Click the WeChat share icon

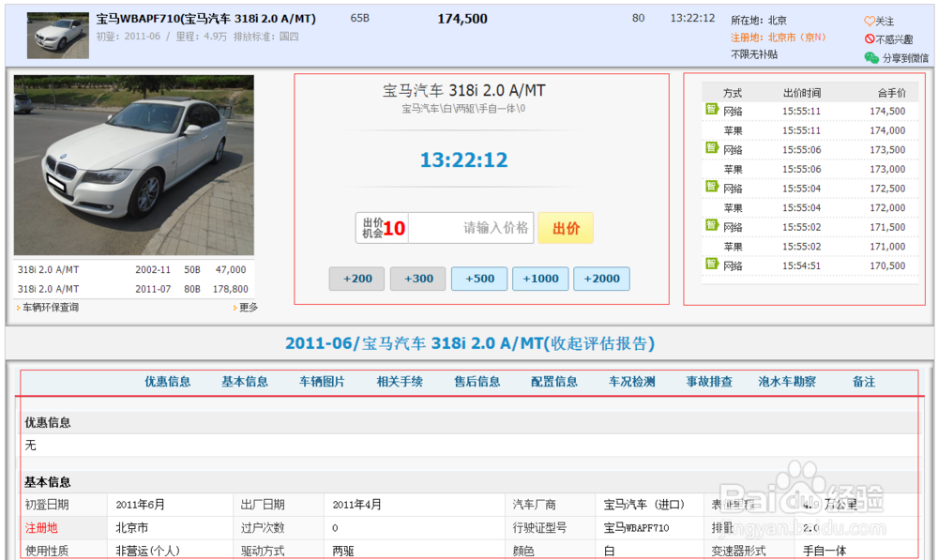pyautogui.click(x=871, y=57)
